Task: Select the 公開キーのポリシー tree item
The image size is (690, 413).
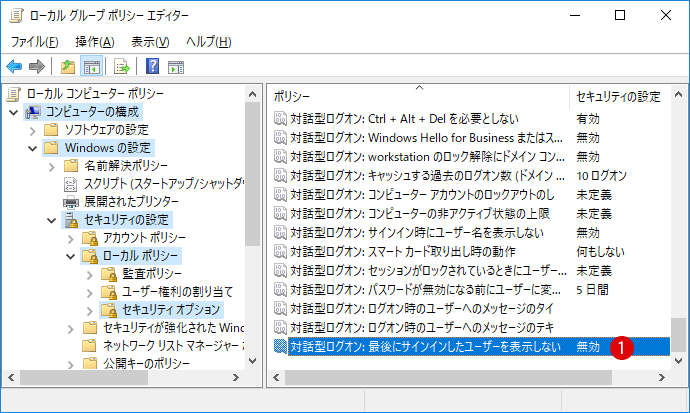Action: [x=147, y=364]
